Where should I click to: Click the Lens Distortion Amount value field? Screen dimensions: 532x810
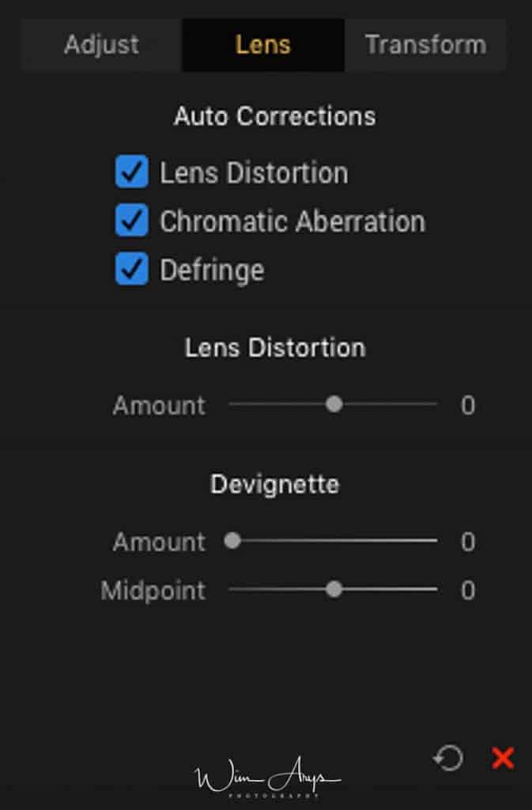[x=468, y=406]
